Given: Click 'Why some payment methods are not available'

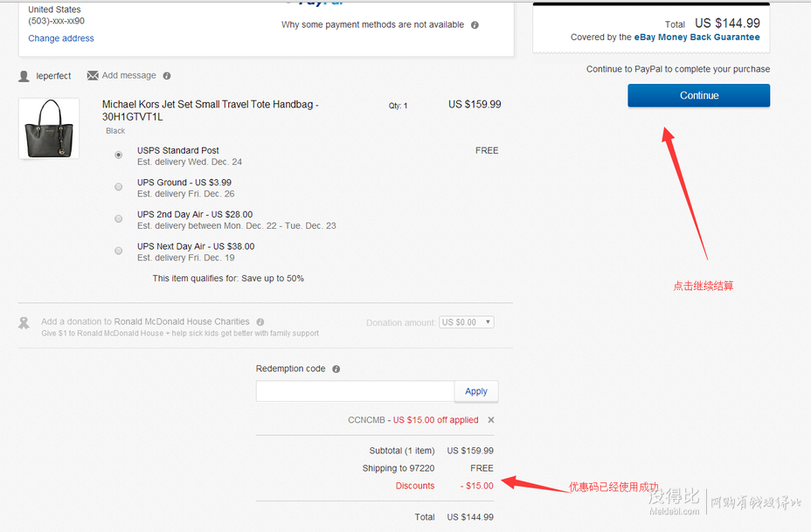Looking at the screenshot, I should pyautogui.click(x=372, y=24).
